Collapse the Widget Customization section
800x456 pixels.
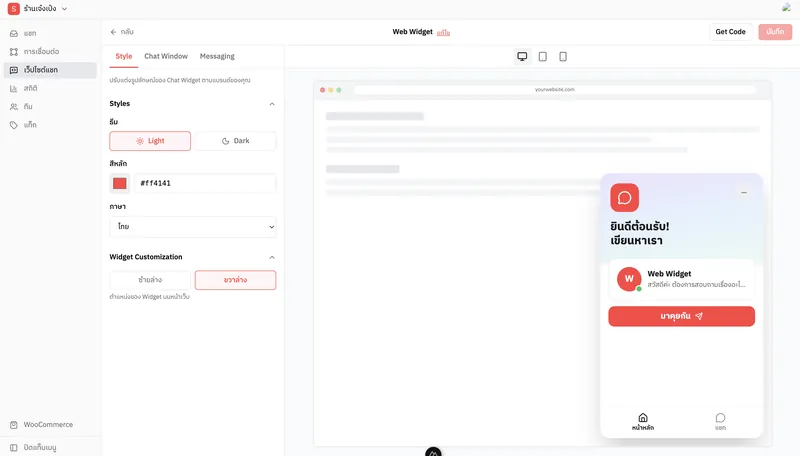[x=272, y=257]
